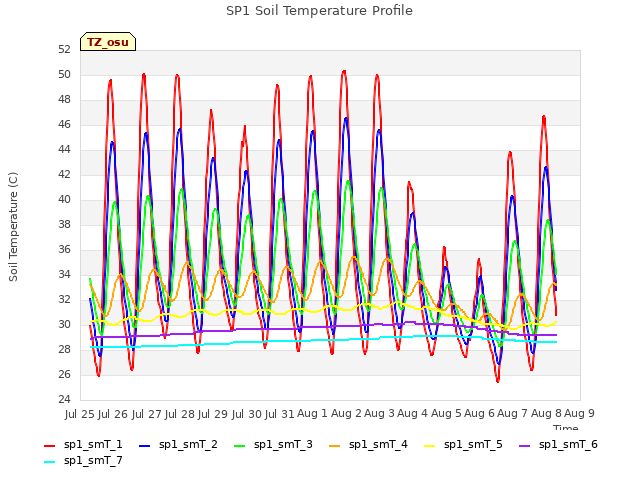
Task: Click the 46 y-axis tick label
Action: point(64,124)
